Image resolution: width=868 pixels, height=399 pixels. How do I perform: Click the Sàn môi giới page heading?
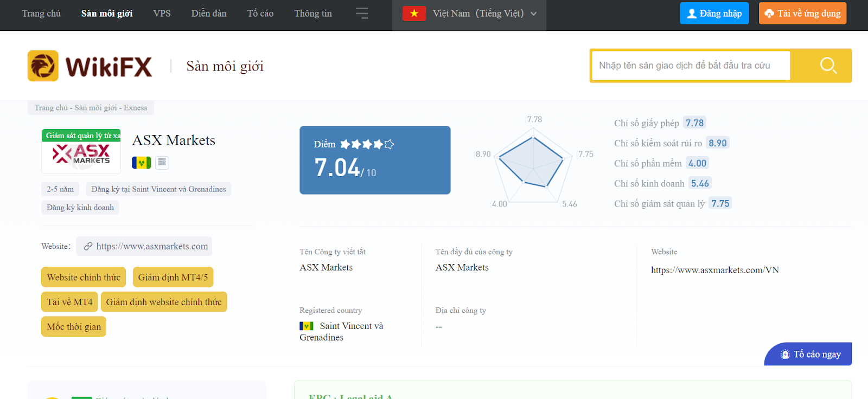pyautogui.click(x=225, y=66)
